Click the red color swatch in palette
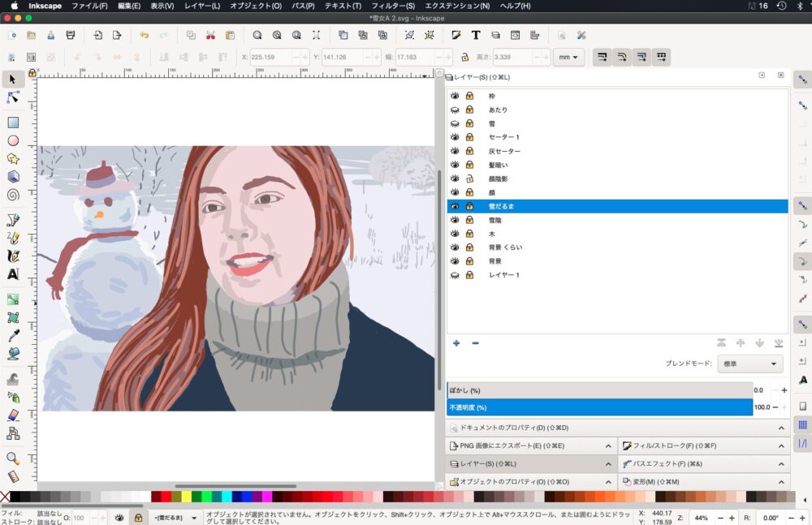The image size is (812, 525). click(x=166, y=497)
